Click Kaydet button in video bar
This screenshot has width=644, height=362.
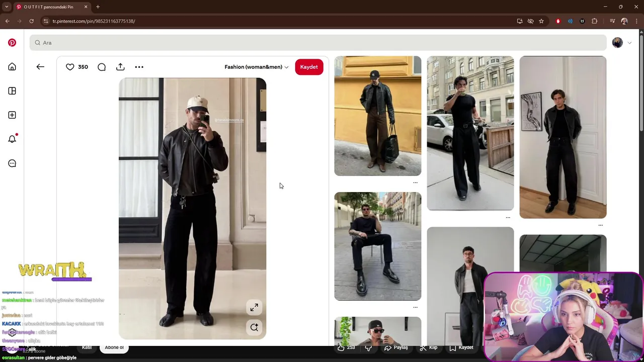pyautogui.click(x=461, y=347)
